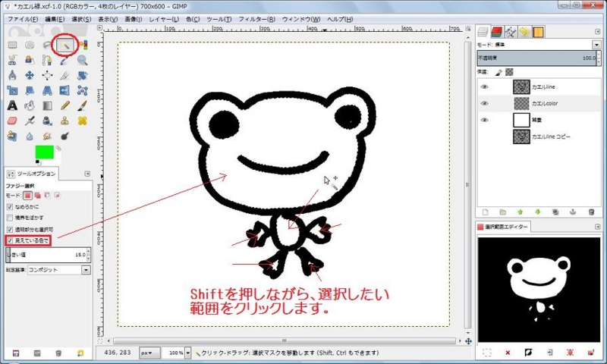Screen dimensions: 607x364
Task: Select the Paintbrush tool
Action: click(x=83, y=105)
